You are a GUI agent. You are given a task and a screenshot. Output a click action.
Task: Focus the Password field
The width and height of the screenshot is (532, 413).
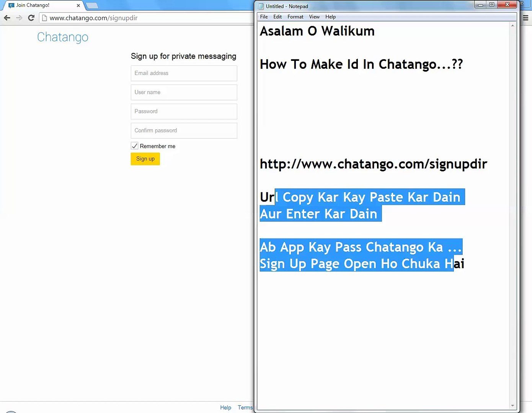click(x=184, y=111)
